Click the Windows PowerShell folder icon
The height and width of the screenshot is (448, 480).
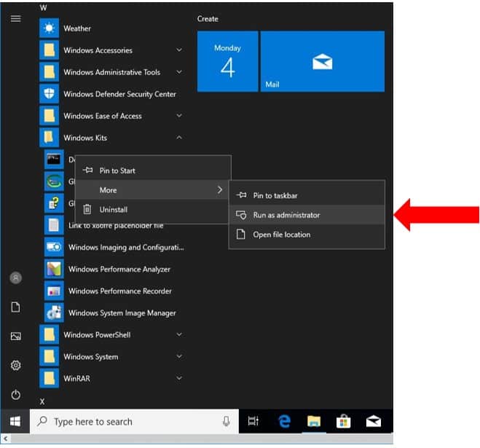coord(49,334)
